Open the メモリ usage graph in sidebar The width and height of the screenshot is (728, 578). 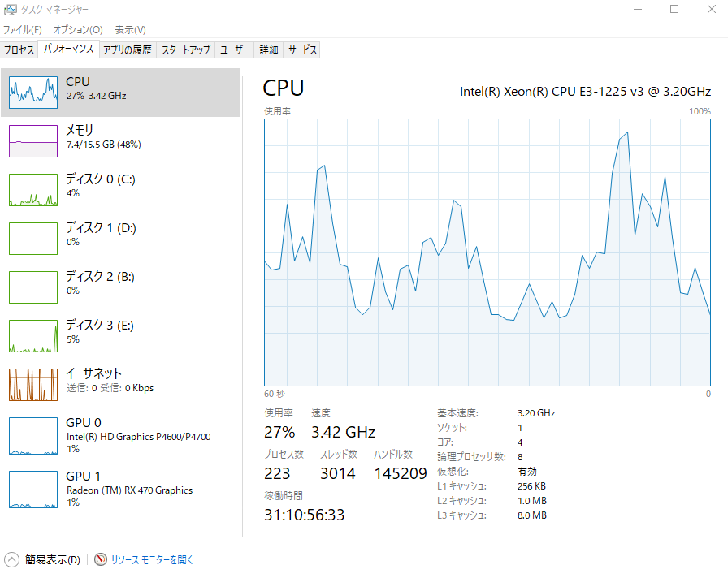click(x=33, y=141)
